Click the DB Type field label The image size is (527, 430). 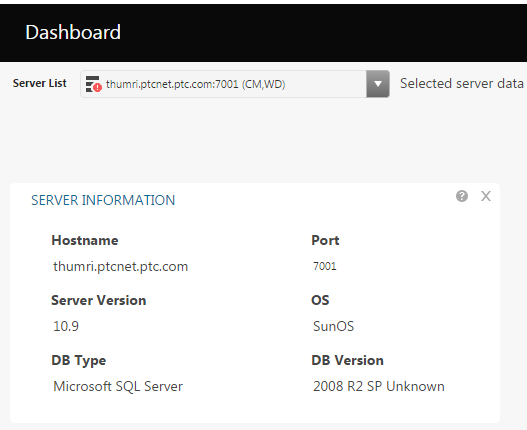[79, 360]
